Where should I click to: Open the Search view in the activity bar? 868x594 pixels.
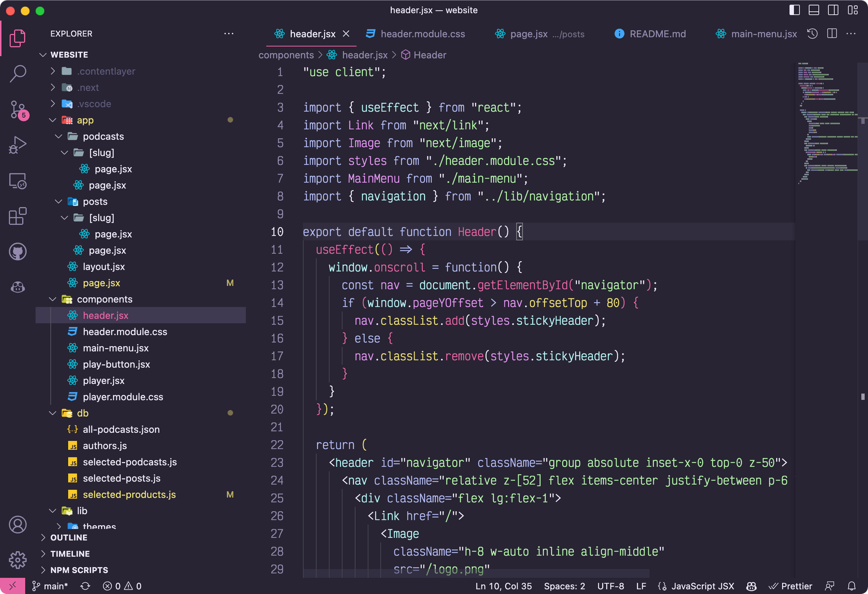point(17,73)
